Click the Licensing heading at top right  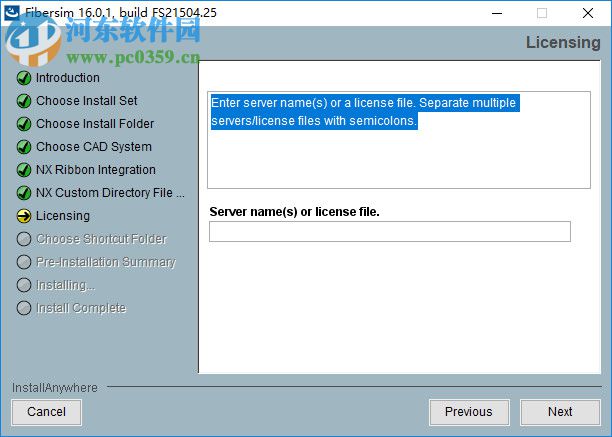coord(563,43)
